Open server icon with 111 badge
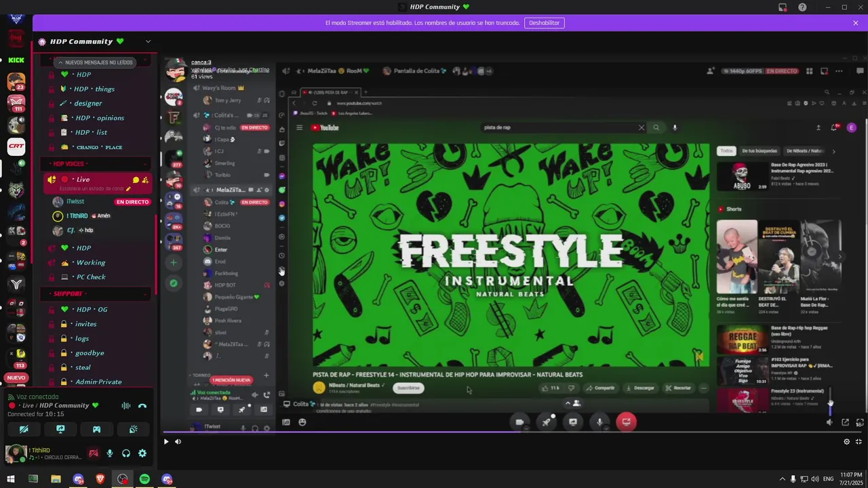 16,103
